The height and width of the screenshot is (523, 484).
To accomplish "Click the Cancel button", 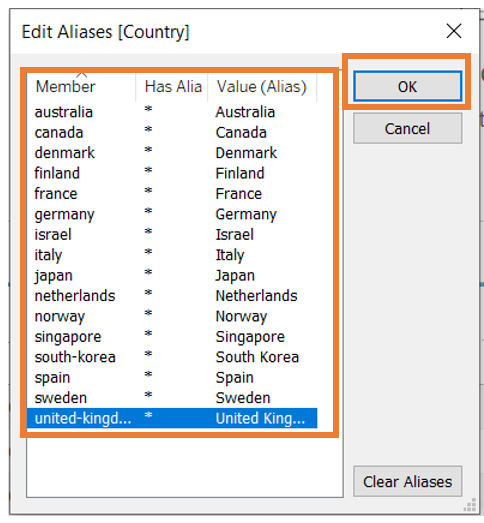I will pos(408,128).
